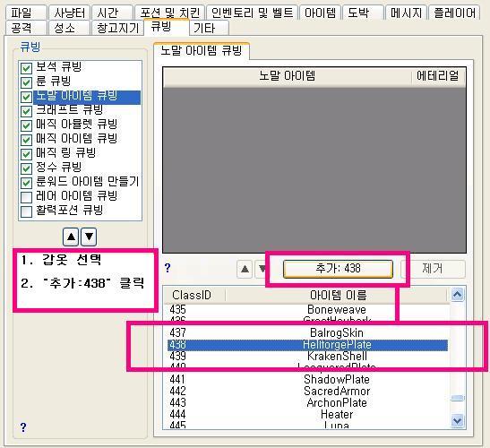
Task: Select SacredArmor row 442
Action: 307,391
